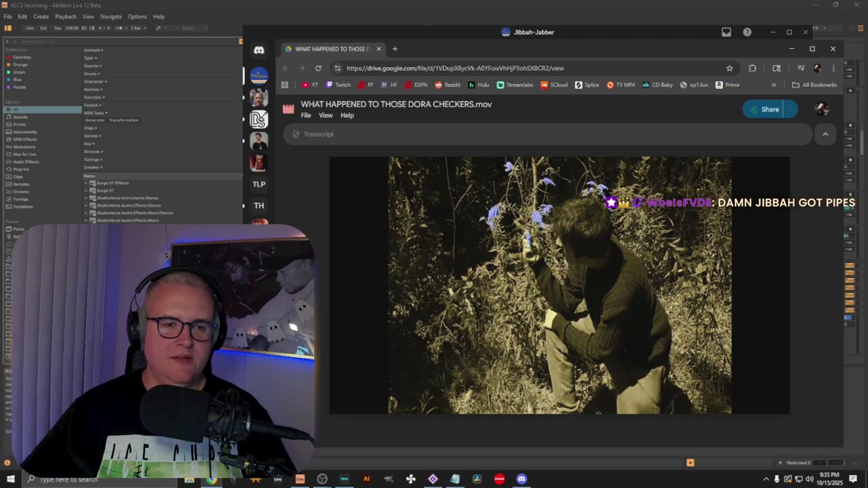This screenshot has height=488, width=868.
Task: Collapse the Transcript panel chevron
Action: click(825, 134)
